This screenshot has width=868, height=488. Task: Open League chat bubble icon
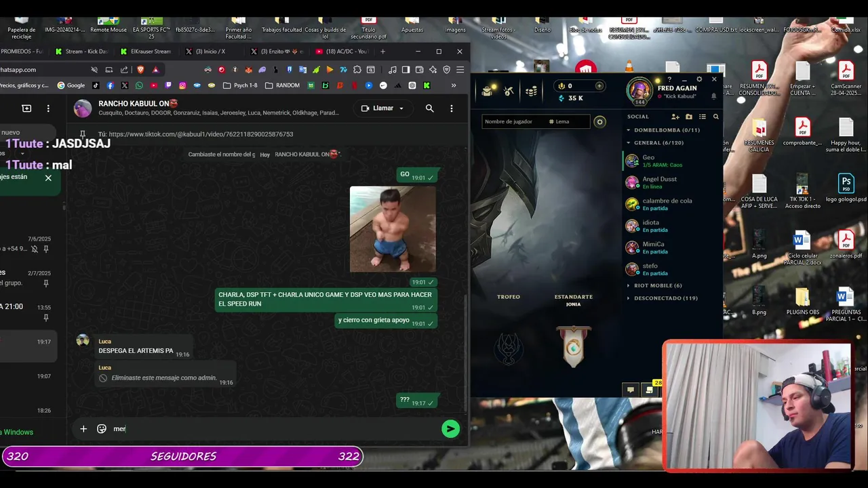pos(631,390)
